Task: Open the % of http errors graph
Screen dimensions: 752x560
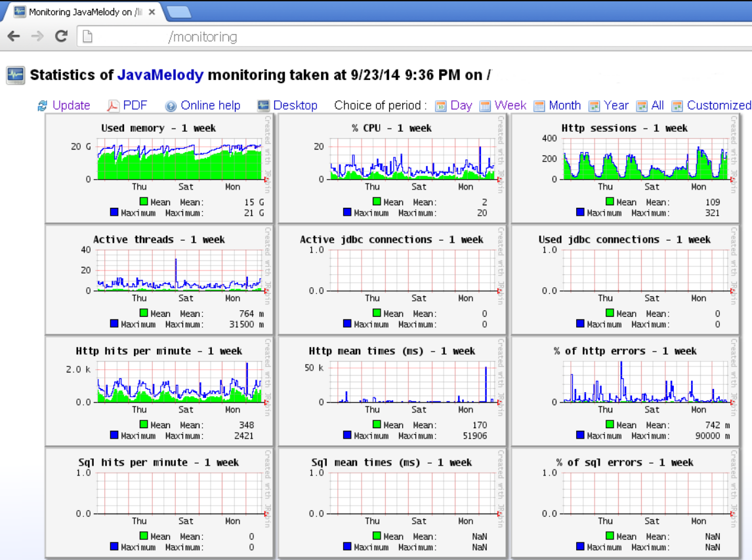Action: 625,391
